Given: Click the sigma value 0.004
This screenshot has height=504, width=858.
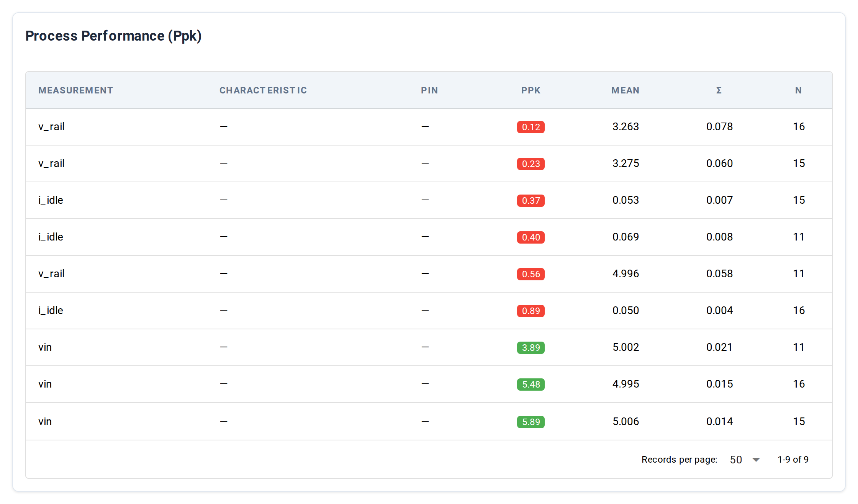Looking at the screenshot, I should [x=720, y=311].
